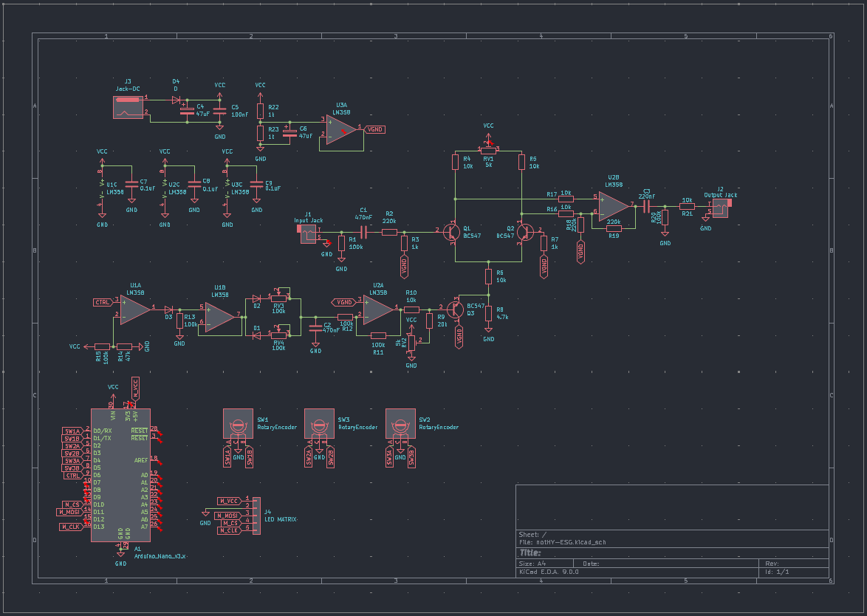Select the C4 47uF capacitor symbol
The image size is (867, 616).
(x=188, y=109)
